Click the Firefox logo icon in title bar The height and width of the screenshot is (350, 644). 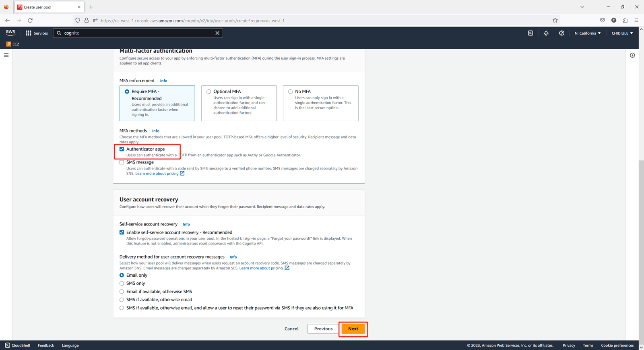coord(6,7)
